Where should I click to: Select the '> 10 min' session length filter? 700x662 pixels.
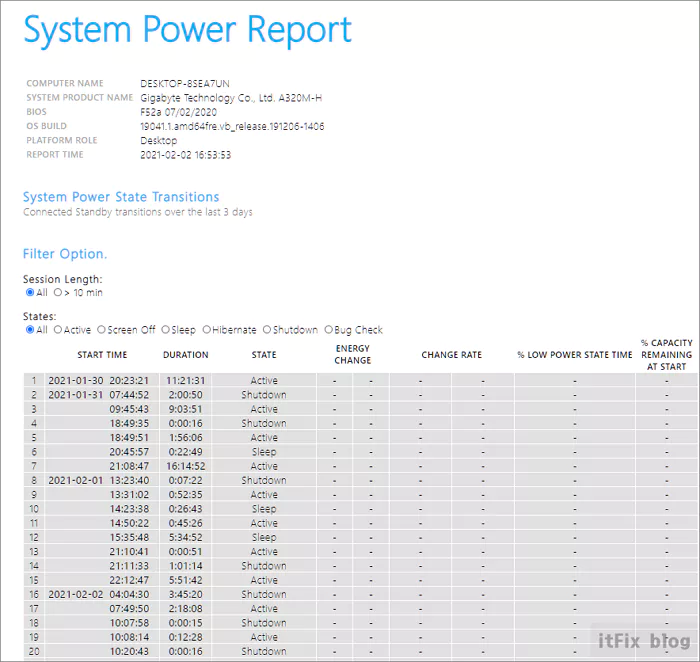[x=58, y=292]
